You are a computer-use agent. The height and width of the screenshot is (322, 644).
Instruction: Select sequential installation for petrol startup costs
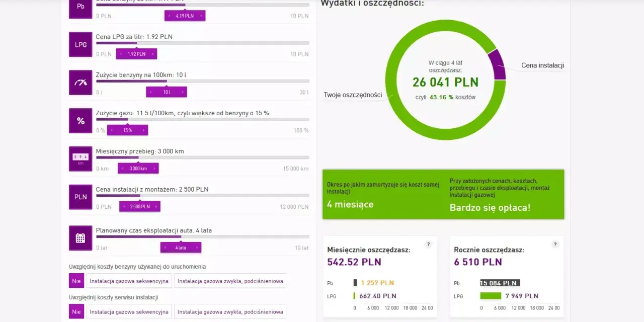click(x=129, y=281)
